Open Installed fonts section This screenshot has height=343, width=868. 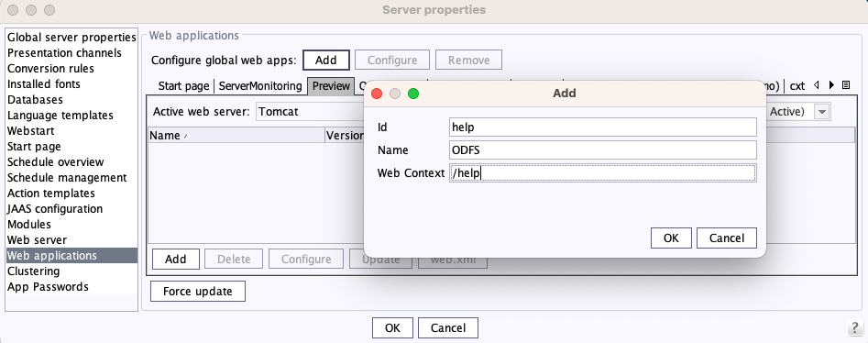pyautogui.click(x=71, y=84)
